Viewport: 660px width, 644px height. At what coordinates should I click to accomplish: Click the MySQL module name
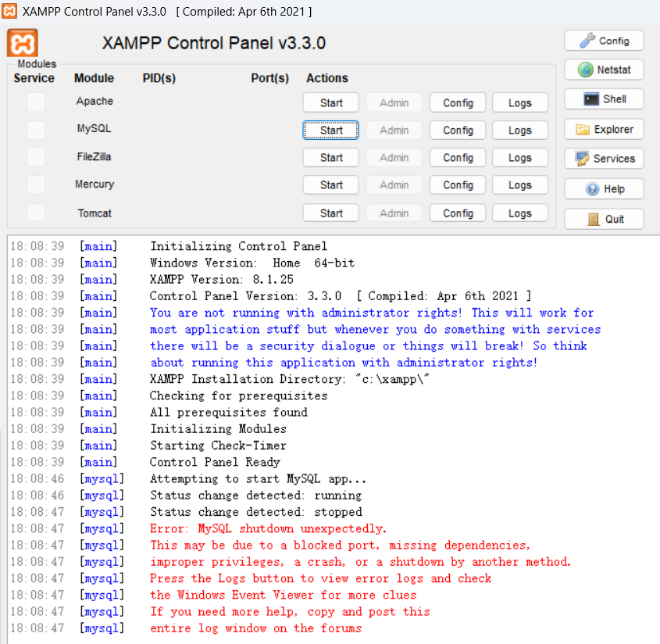pos(94,128)
